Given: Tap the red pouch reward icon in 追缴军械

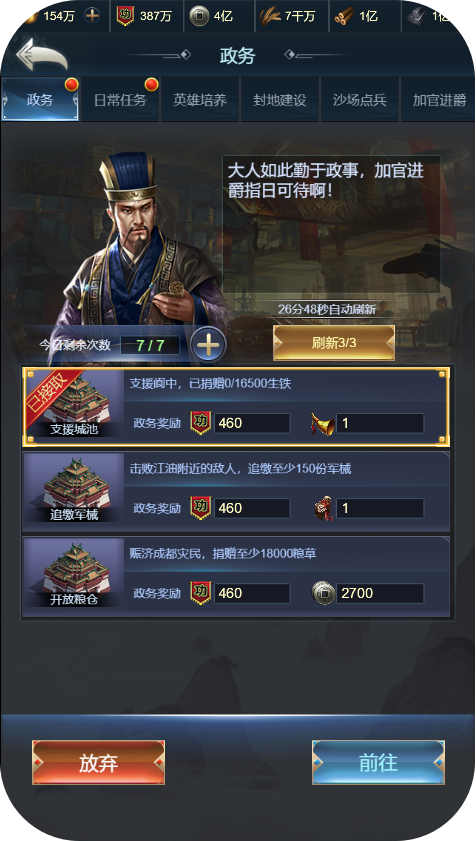Looking at the screenshot, I should tap(324, 508).
